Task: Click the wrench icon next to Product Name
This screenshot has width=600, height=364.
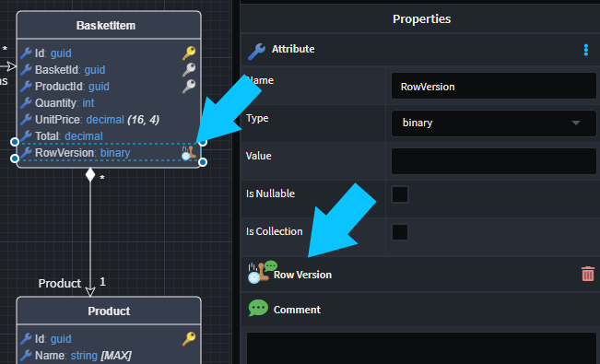Action: click(26, 355)
